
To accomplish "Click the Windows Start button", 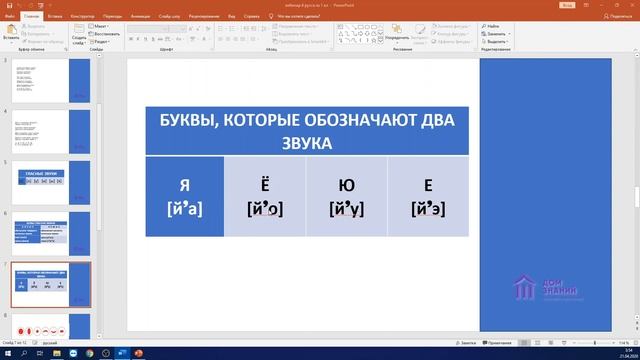I will (8, 353).
